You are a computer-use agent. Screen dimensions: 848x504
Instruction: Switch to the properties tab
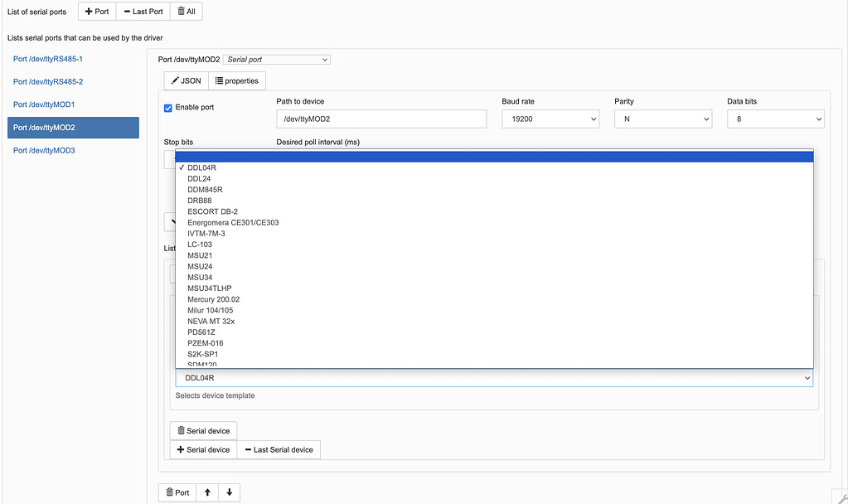pos(236,81)
